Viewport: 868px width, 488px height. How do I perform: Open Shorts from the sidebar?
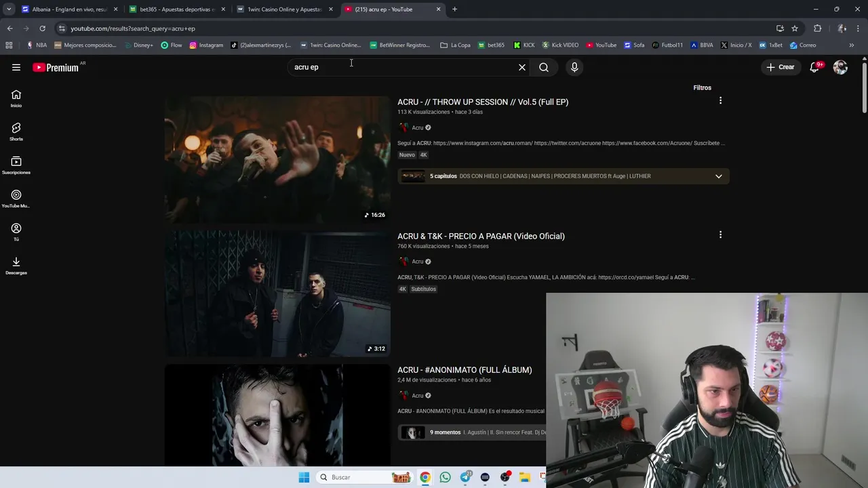(x=16, y=132)
